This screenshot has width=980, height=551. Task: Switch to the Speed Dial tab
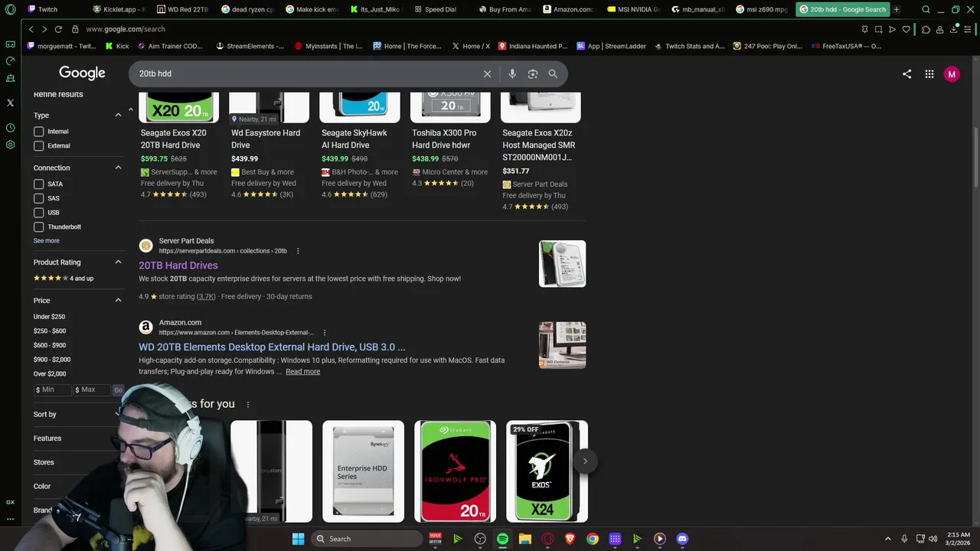click(439, 9)
